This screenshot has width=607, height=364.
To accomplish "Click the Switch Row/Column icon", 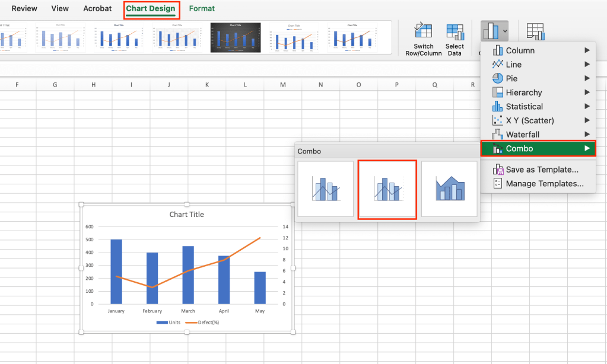I will [423, 31].
